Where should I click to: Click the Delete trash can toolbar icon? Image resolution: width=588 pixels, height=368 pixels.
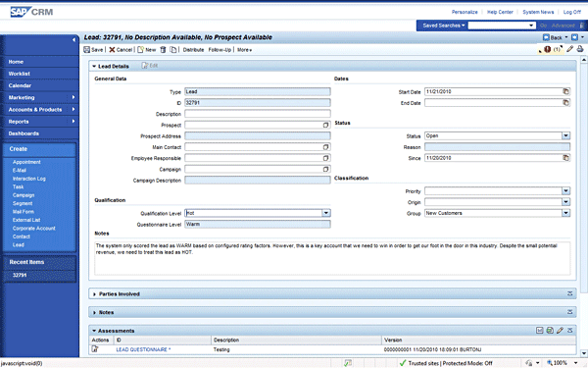coord(163,50)
